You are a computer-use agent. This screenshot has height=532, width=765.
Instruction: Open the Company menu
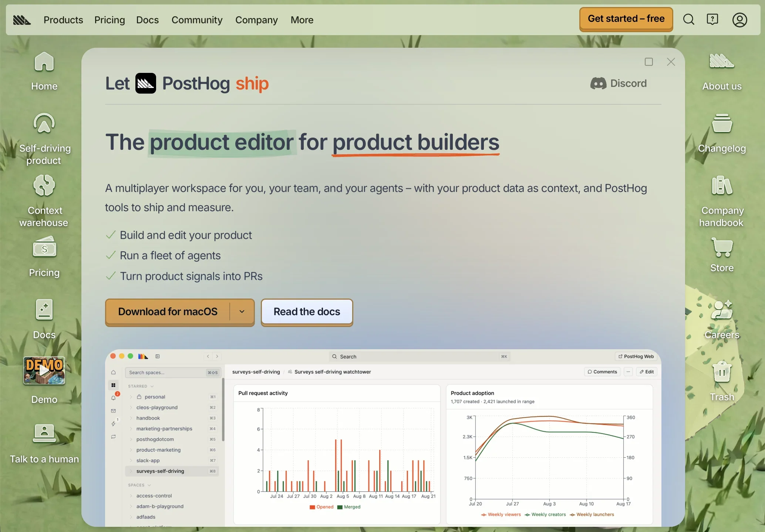pos(256,20)
